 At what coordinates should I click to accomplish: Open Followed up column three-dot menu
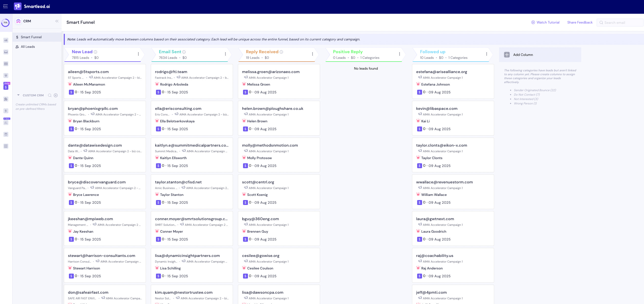click(x=486, y=54)
